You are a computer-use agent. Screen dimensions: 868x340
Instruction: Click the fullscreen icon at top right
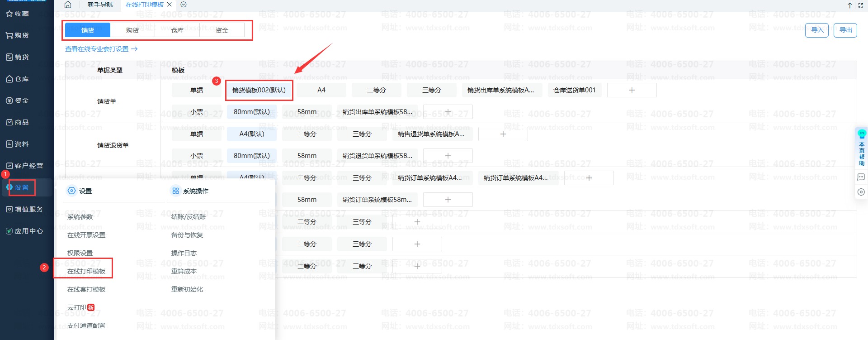[861, 5]
